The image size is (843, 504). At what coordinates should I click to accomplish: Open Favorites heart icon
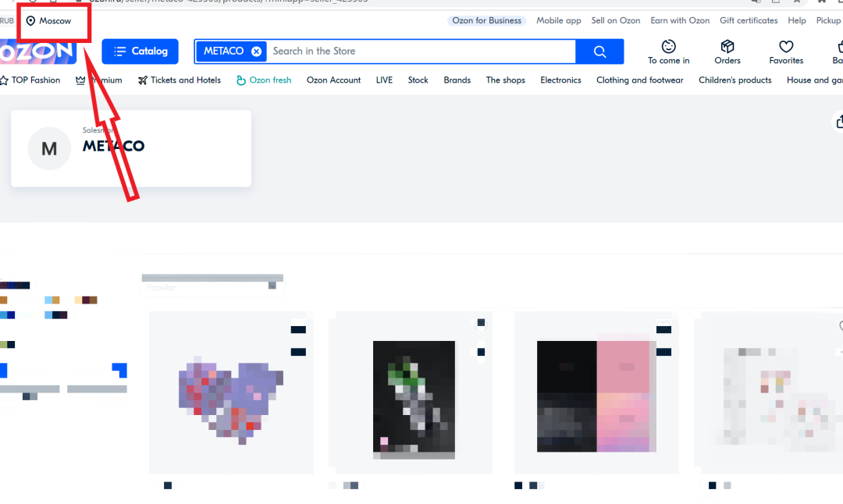786,47
